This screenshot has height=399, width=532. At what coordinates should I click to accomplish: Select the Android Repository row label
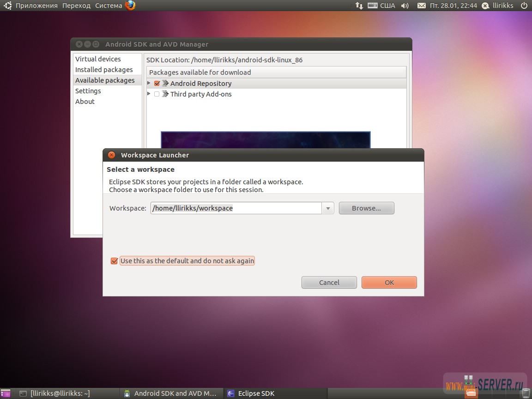(201, 84)
